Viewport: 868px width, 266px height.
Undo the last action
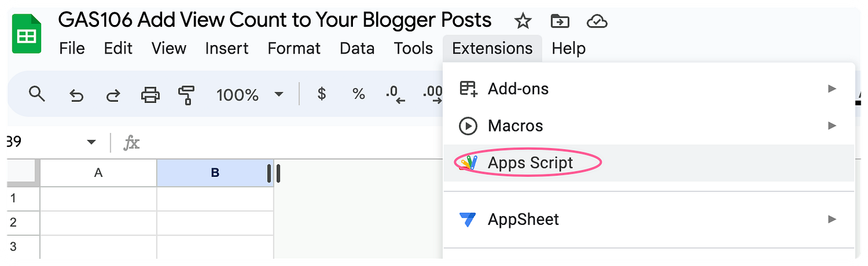76,95
